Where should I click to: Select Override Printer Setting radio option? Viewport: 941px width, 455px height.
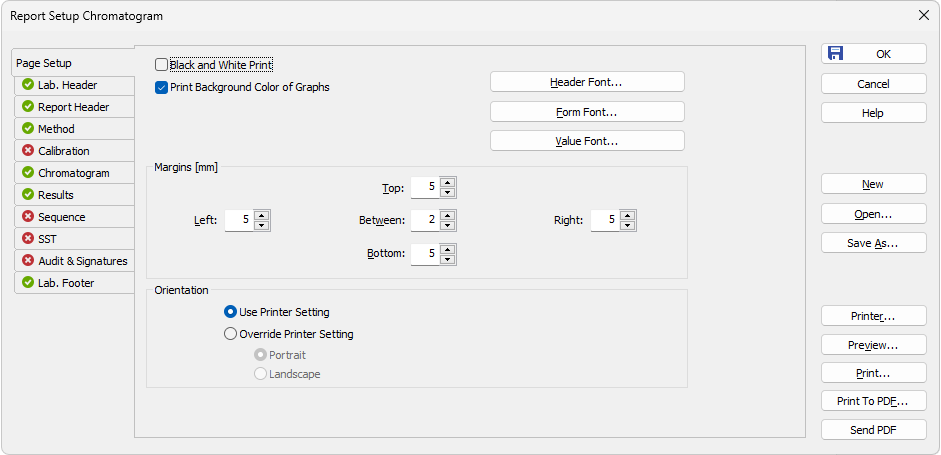[230, 334]
